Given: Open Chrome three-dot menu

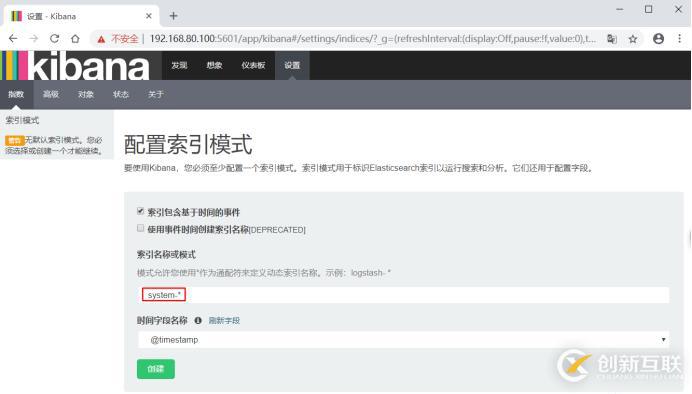Looking at the screenshot, I should click(x=680, y=39).
